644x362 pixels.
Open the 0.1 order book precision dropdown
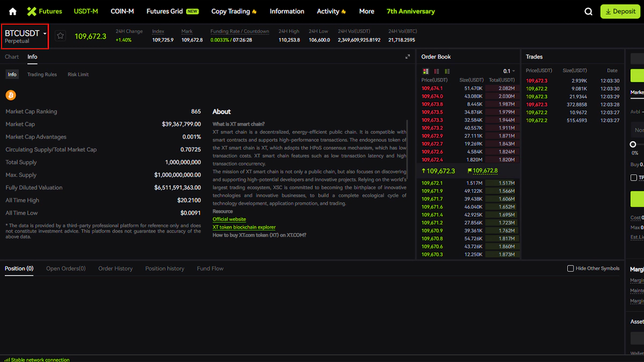509,71
